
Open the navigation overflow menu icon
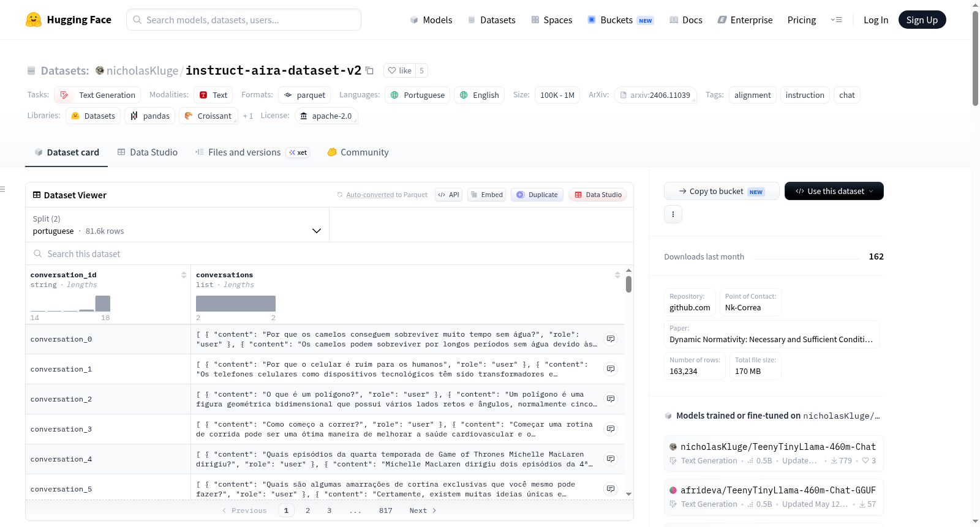tap(836, 20)
